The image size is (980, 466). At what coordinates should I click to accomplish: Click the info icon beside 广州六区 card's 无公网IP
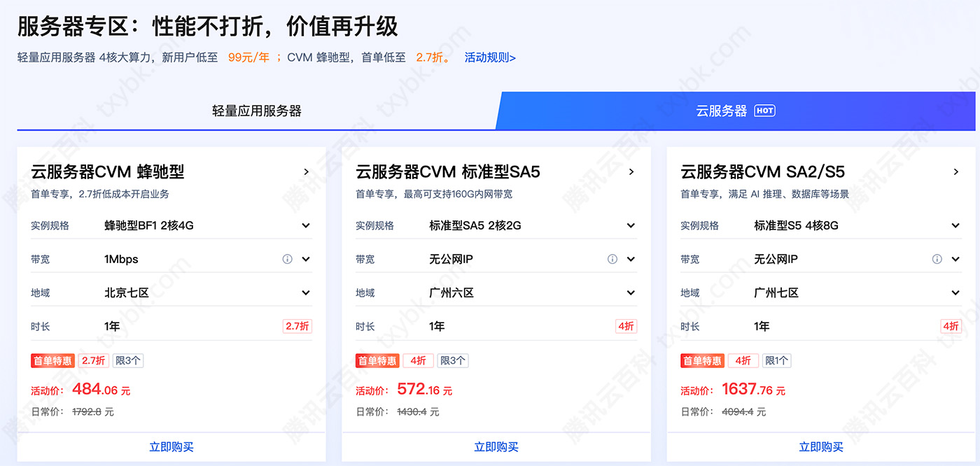[612, 259]
